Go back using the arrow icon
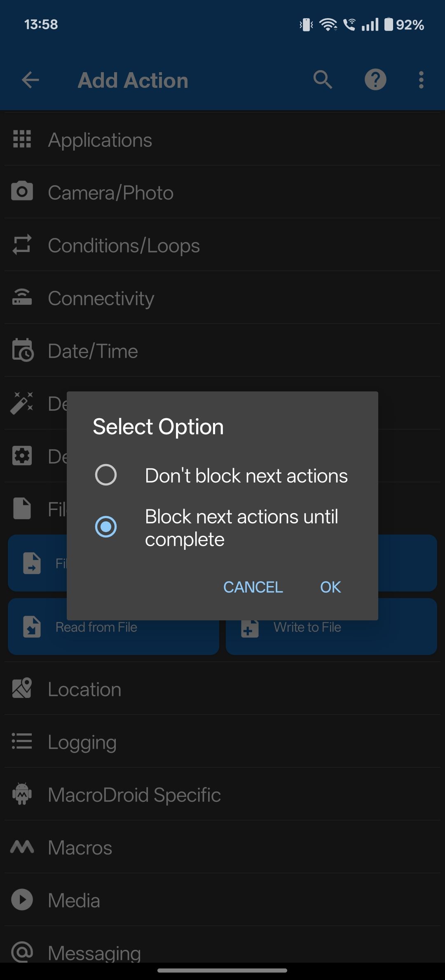445x980 pixels. 30,80
